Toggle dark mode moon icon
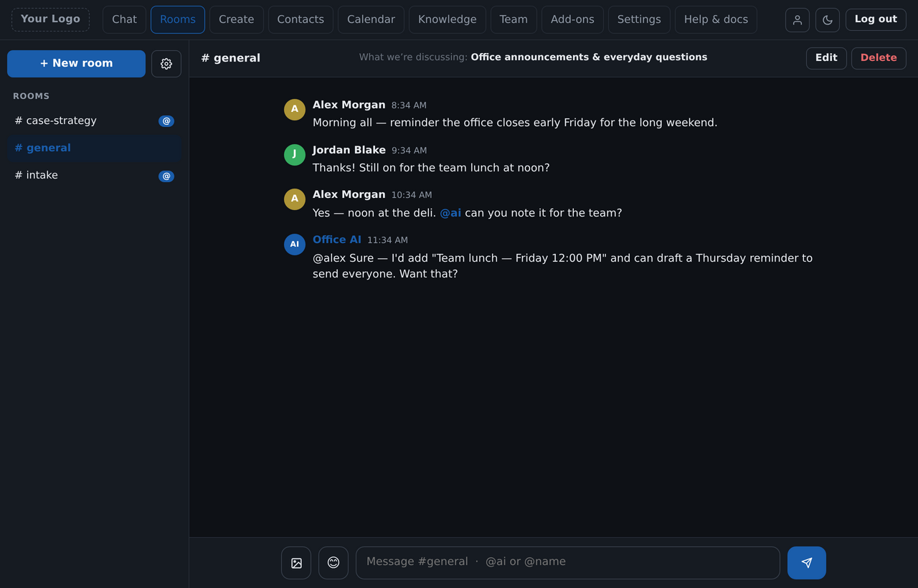This screenshot has height=588, width=918. pyautogui.click(x=828, y=20)
